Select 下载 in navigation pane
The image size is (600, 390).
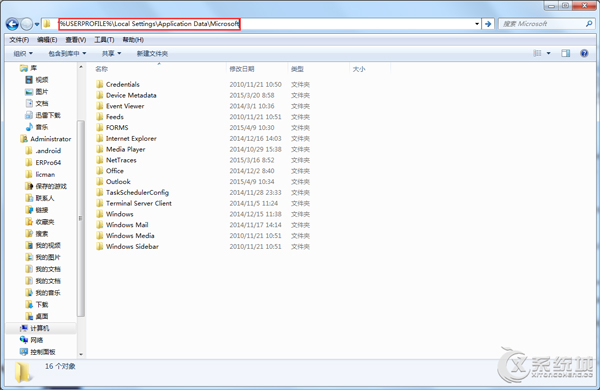pos(37,305)
